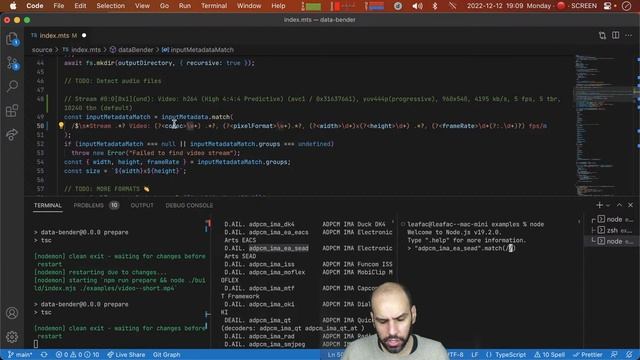The height and width of the screenshot is (360, 640).
Task: Click Live Share in the status bar
Action: (x=126, y=355)
